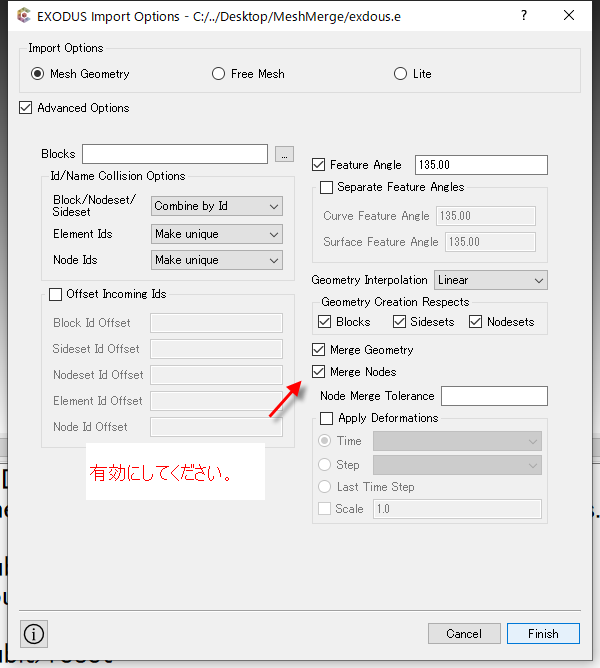Click the Node Merge Tolerance field
Image resolution: width=600 pixels, height=668 pixels.
click(494, 396)
